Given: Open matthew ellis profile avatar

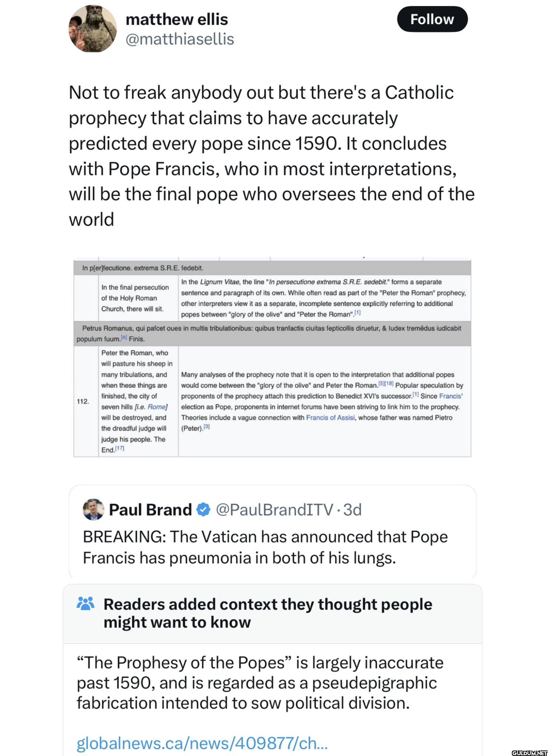Looking at the screenshot, I should 93,29.
